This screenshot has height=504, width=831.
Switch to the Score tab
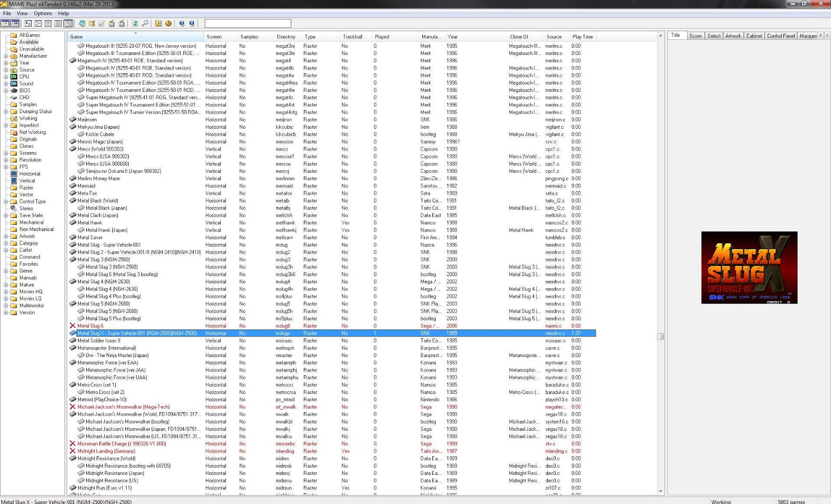click(x=695, y=36)
